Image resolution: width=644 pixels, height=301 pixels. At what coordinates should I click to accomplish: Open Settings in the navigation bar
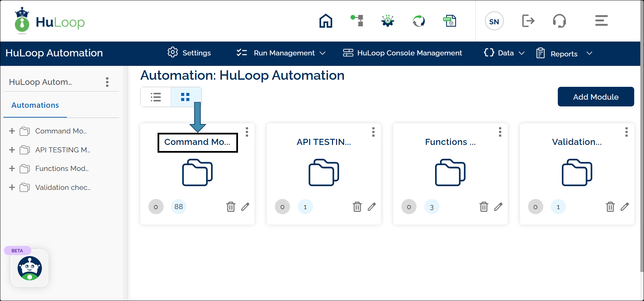[189, 53]
